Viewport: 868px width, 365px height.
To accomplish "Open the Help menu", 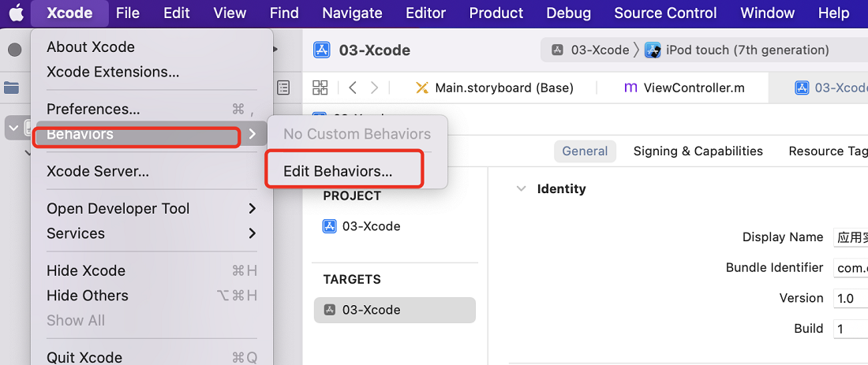I will point(833,13).
